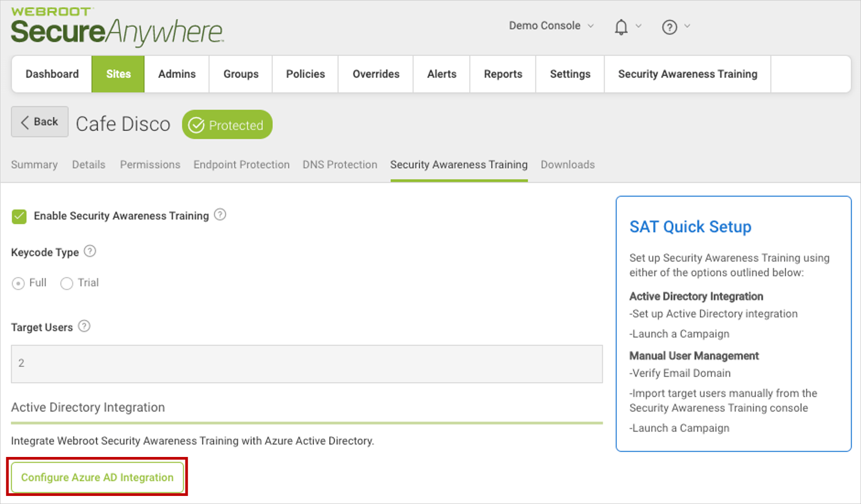Click the help question mark icon
This screenshot has height=504, width=861.
point(668,25)
